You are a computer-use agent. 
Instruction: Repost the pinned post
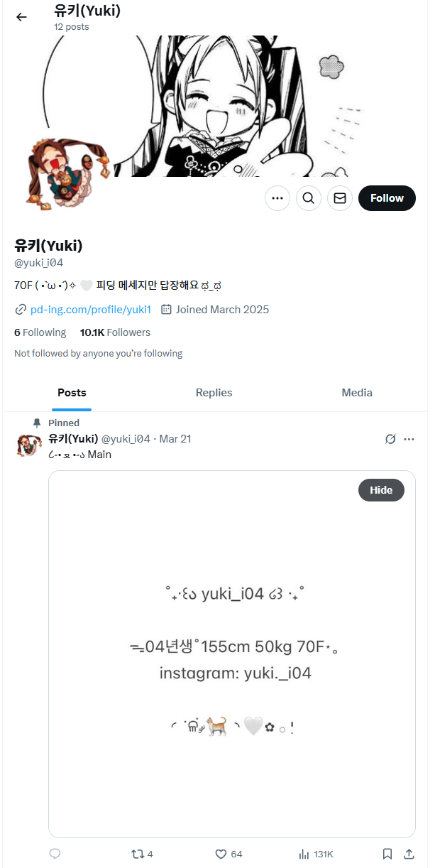(142, 854)
